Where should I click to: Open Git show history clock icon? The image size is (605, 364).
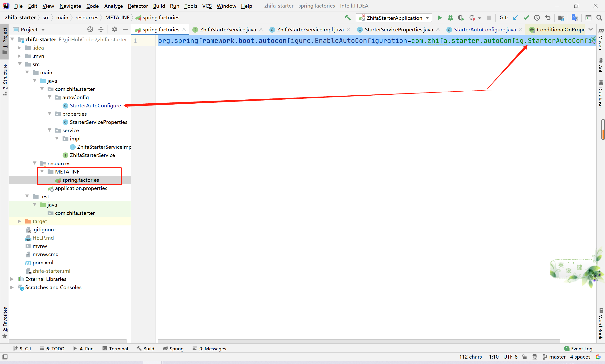[537, 18]
